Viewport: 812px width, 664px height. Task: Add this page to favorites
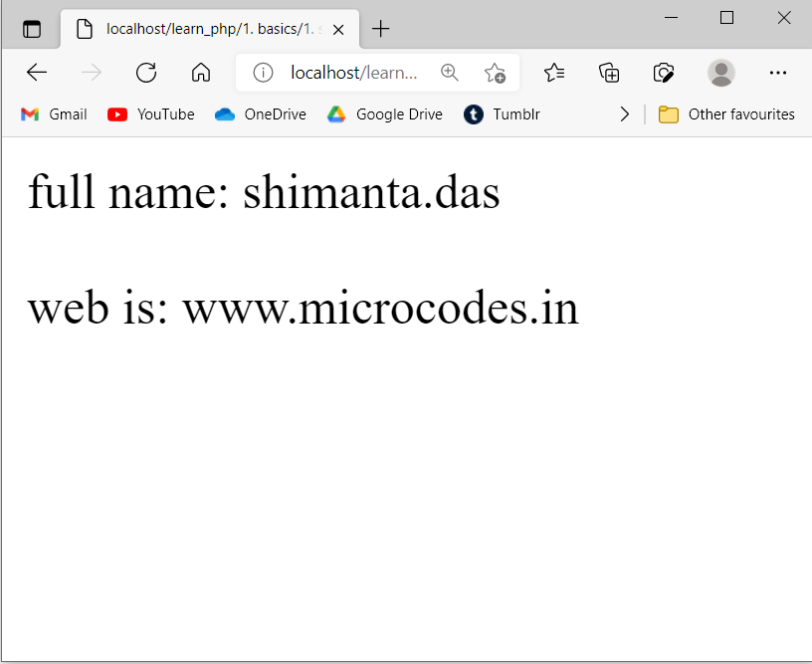pos(495,73)
